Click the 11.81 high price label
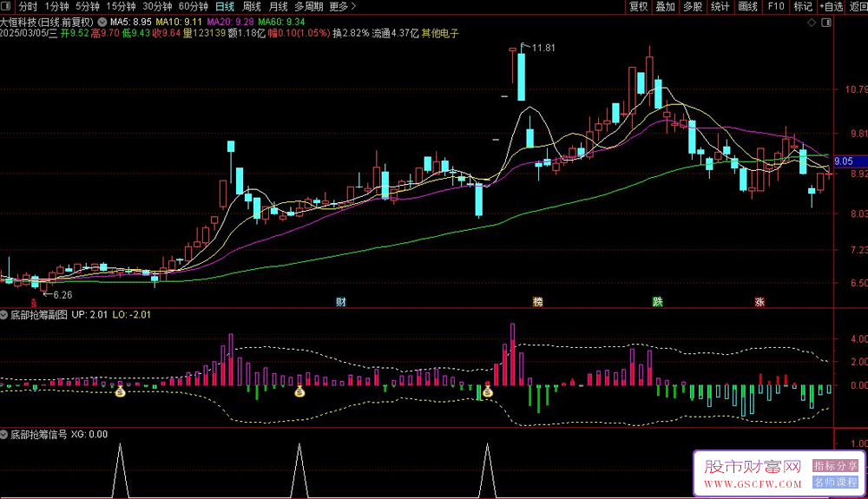The width and height of the screenshot is (868, 499). point(543,48)
